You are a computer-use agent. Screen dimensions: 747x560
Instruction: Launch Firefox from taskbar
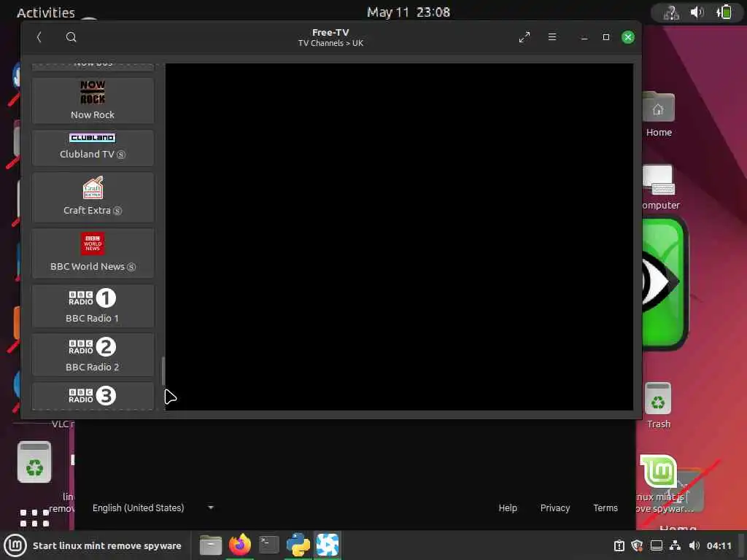click(240, 544)
